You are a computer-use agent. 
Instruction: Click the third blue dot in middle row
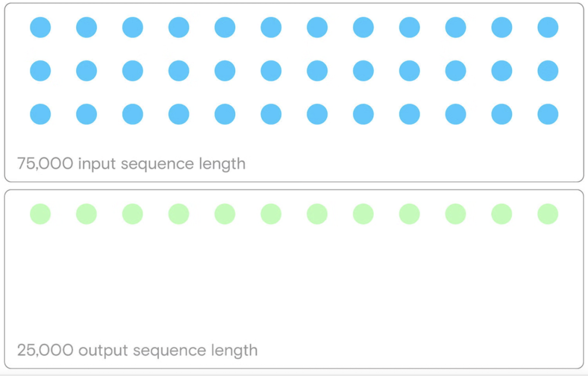(x=133, y=71)
